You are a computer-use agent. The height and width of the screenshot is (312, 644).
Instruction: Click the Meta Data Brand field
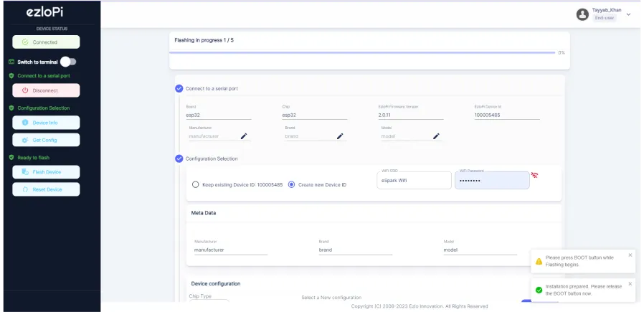pyautogui.click(x=356, y=250)
